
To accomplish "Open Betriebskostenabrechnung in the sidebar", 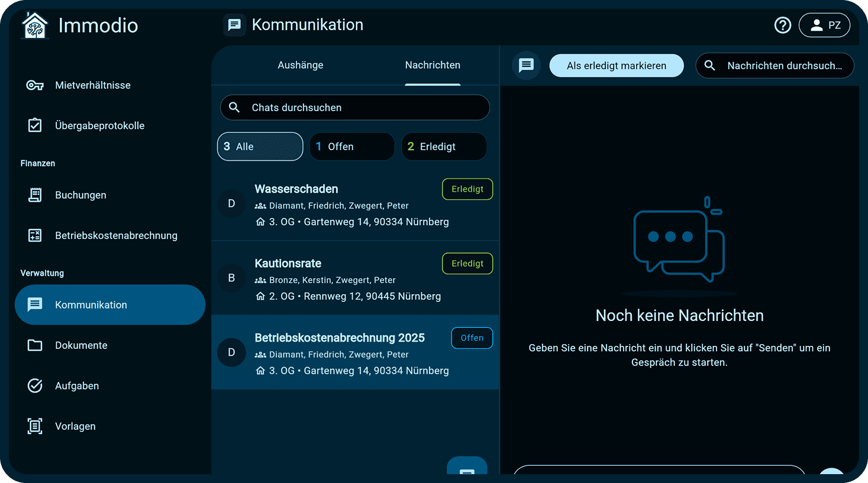I will (x=110, y=235).
